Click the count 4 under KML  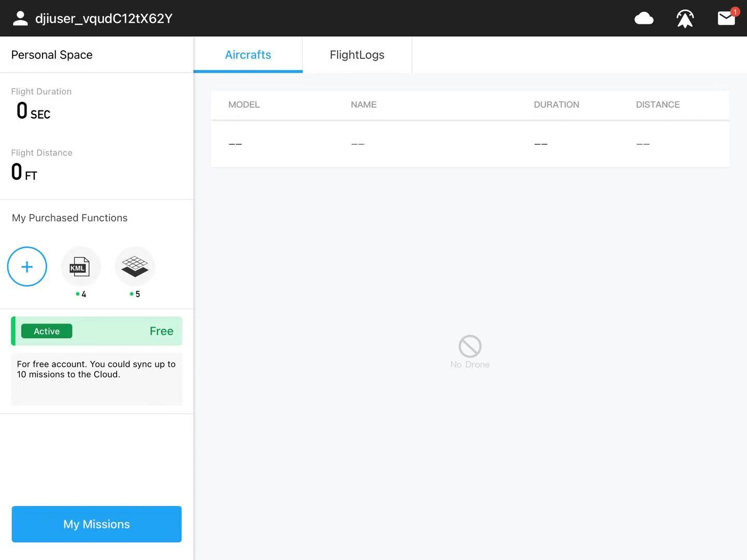[84, 295]
